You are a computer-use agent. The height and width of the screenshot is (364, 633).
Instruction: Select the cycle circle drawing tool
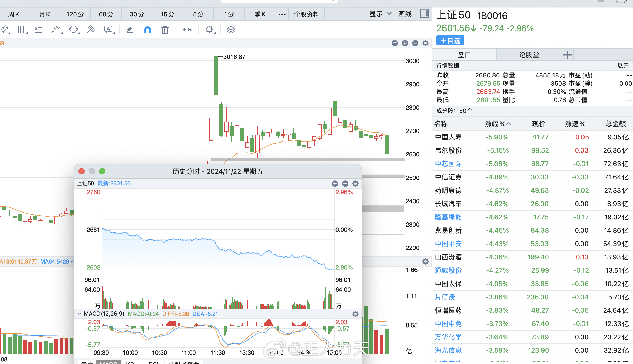point(74,30)
